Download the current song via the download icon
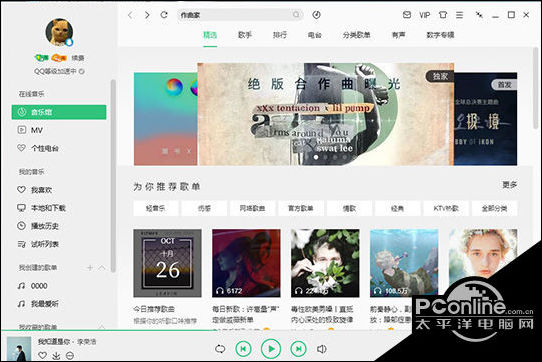542x362 pixels. (x=56, y=355)
